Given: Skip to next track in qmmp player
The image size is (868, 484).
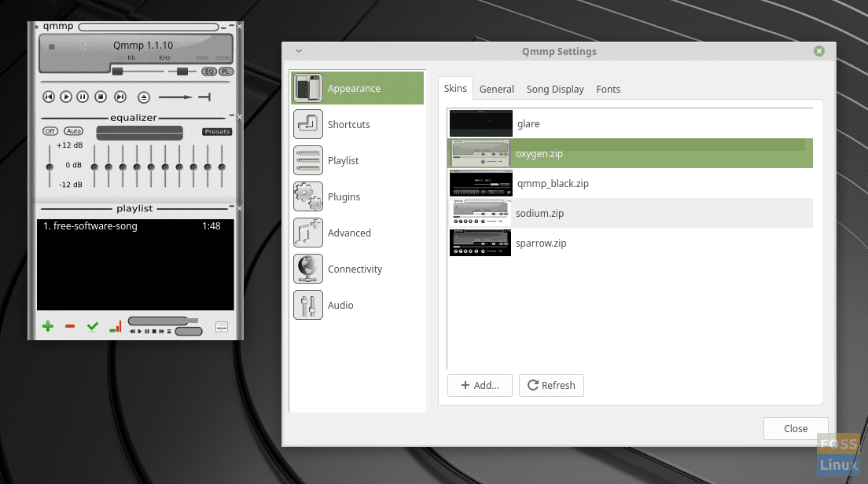Looking at the screenshot, I should point(120,97).
